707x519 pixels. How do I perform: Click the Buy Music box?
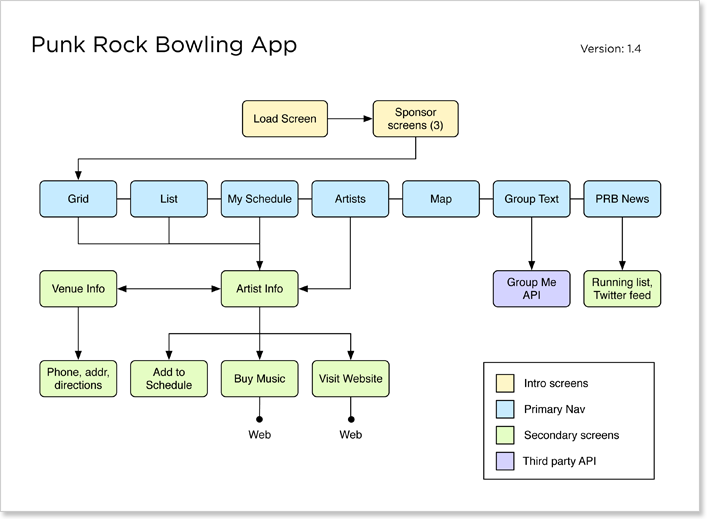click(x=259, y=378)
